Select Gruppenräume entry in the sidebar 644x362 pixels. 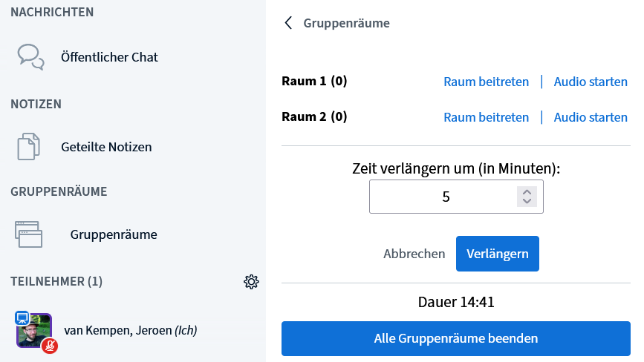(x=114, y=234)
